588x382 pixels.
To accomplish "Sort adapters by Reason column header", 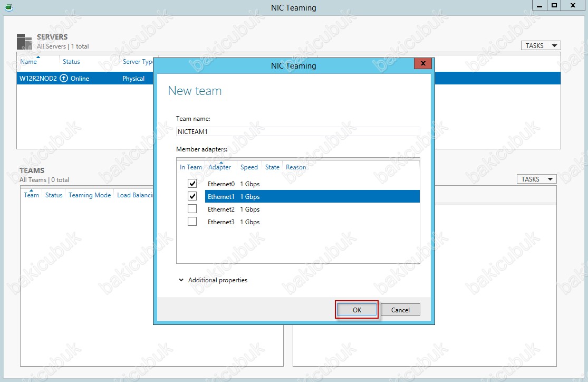I will (x=296, y=167).
